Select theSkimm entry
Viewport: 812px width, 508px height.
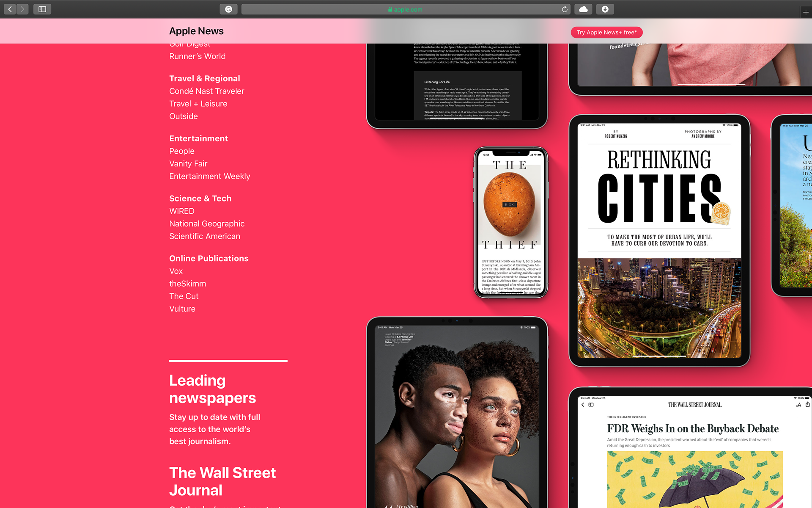(187, 284)
